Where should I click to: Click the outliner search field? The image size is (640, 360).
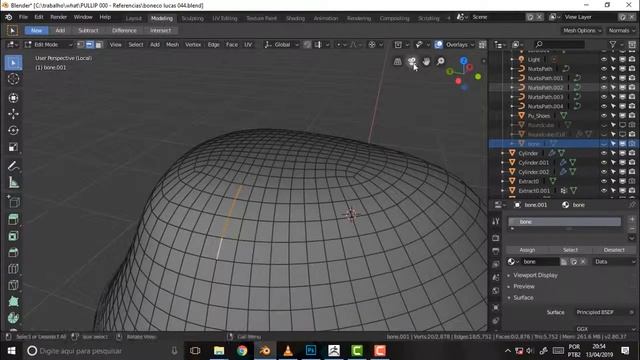click(x=559, y=44)
